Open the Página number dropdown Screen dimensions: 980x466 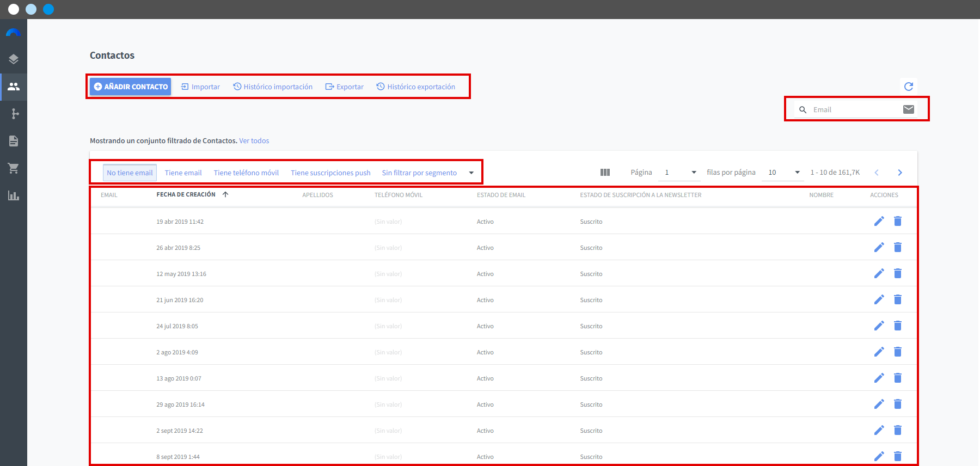point(680,173)
